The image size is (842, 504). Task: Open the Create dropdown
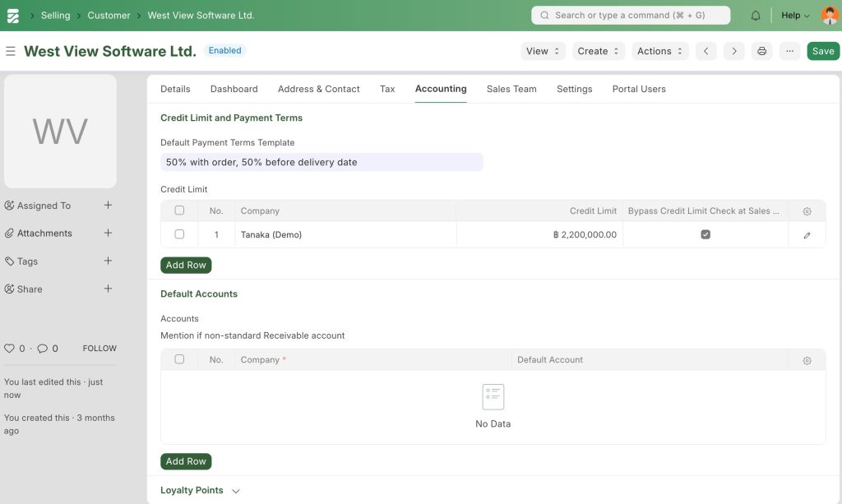(x=599, y=51)
